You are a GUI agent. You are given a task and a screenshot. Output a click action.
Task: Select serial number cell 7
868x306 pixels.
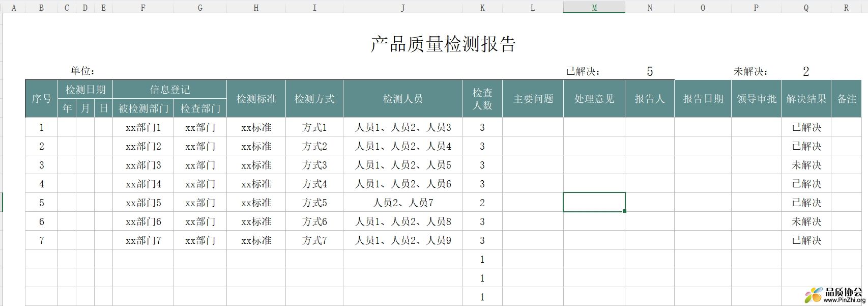[41, 240]
